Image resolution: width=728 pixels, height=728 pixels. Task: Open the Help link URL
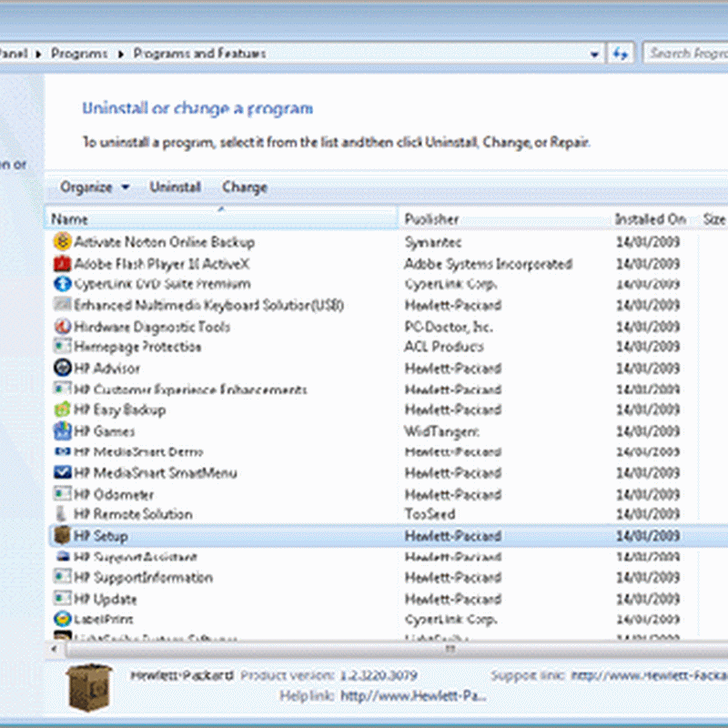(x=414, y=695)
